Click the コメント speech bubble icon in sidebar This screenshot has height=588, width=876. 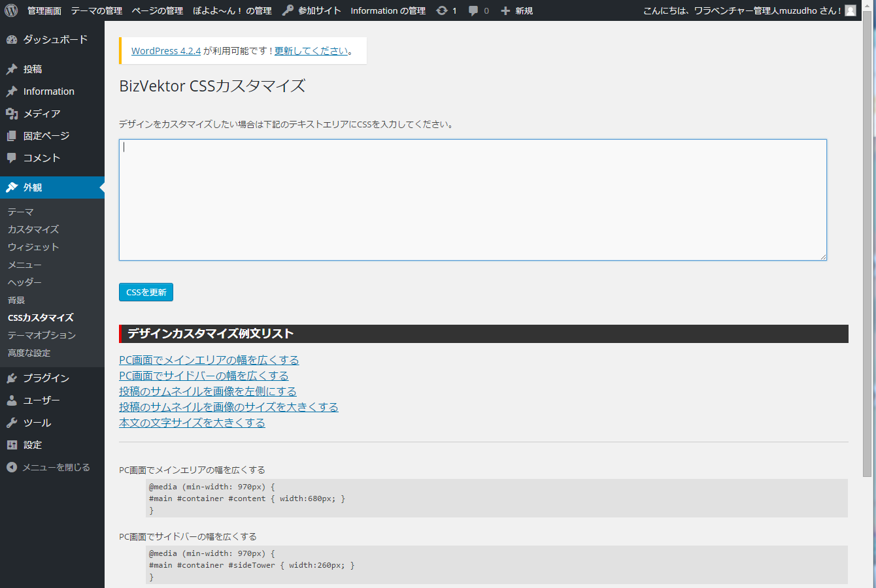[12, 158]
